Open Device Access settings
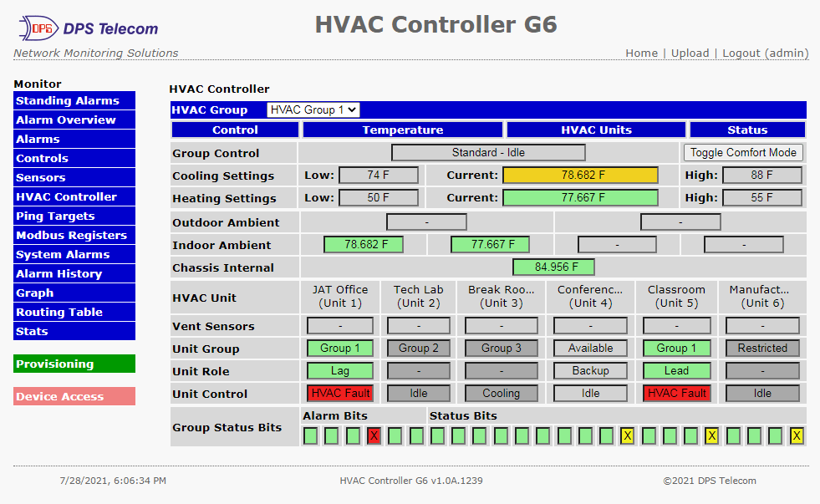Image resolution: width=820 pixels, height=504 pixels. [x=74, y=396]
